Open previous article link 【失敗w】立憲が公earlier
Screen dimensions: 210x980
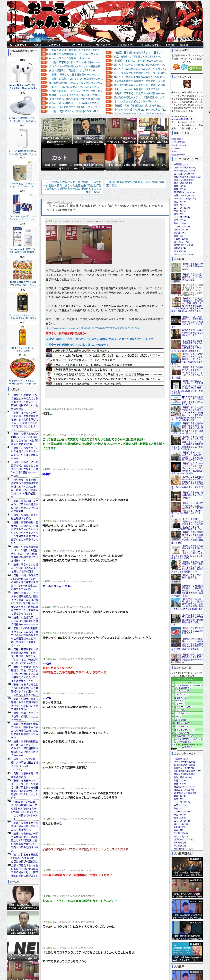coord(72,187)
